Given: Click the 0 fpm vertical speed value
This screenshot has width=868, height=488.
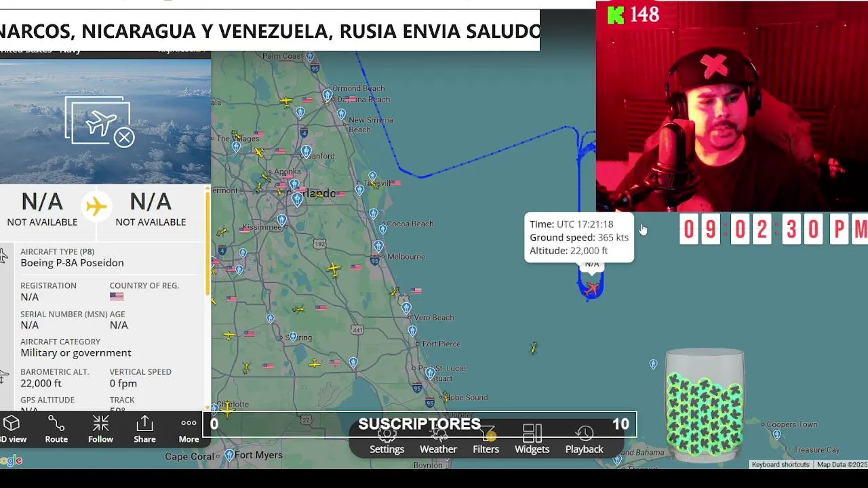Looking at the screenshot, I should [123, 384].
